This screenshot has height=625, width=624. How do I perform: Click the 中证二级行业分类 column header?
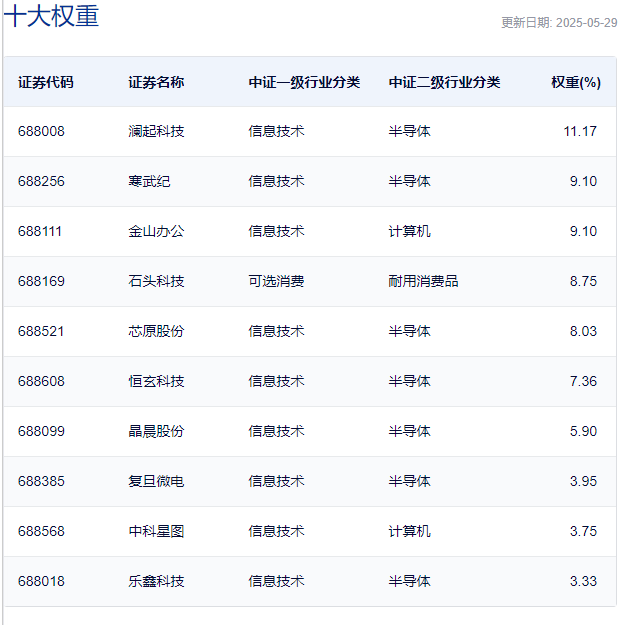444,83
